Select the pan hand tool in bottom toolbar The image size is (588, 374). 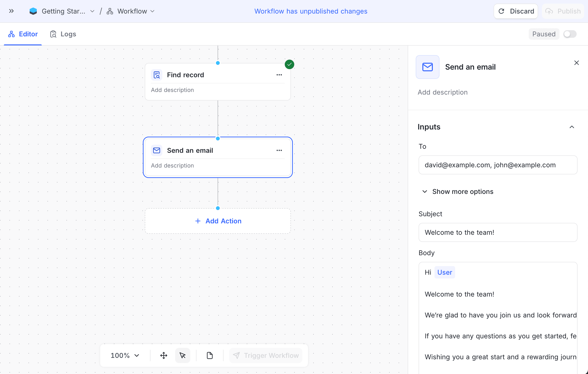pyautogui.click(x=163, y=355)
